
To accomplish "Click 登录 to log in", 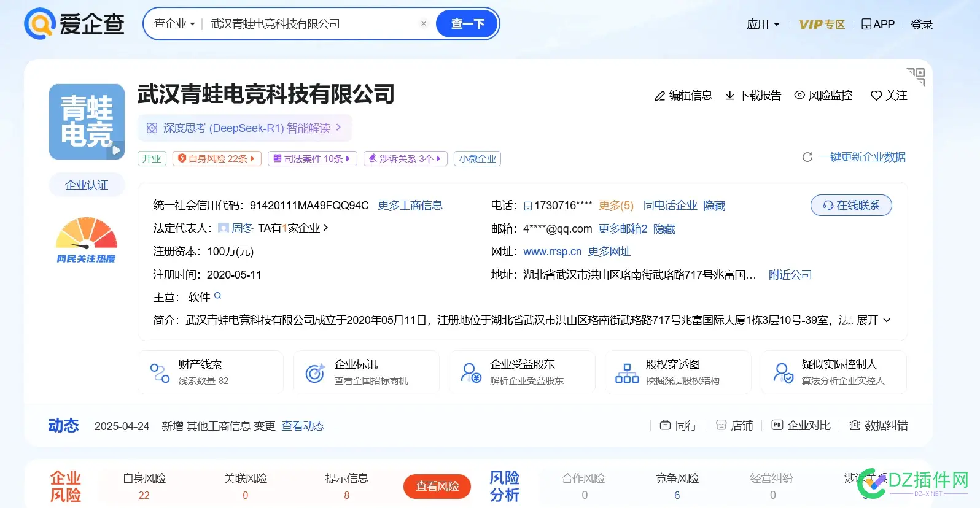I will [x=922, y=25].
